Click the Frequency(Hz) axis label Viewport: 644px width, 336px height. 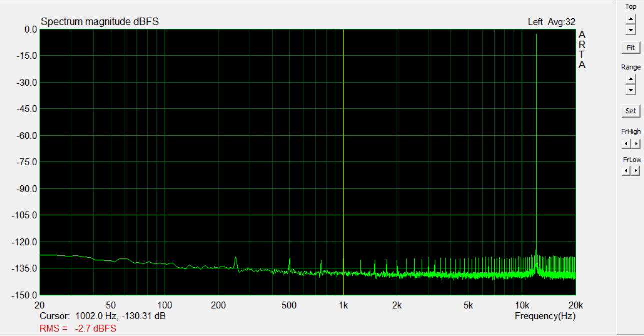pos(545,316)
